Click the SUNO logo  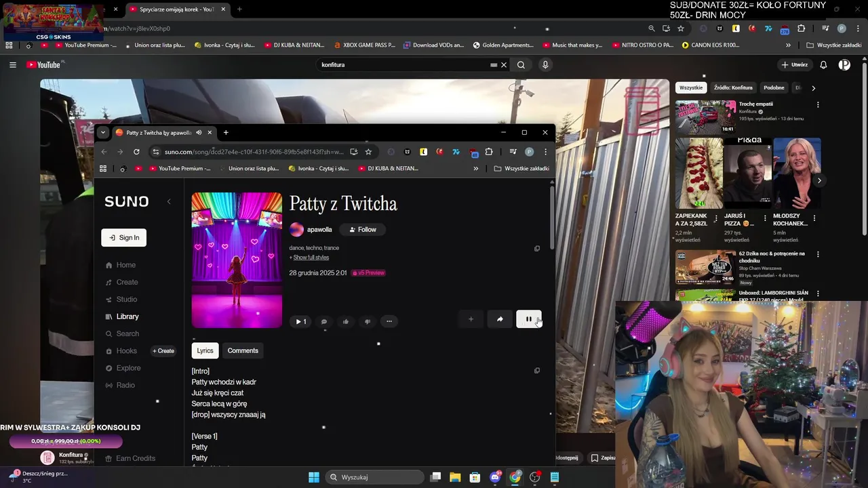(x=126, y=201)
